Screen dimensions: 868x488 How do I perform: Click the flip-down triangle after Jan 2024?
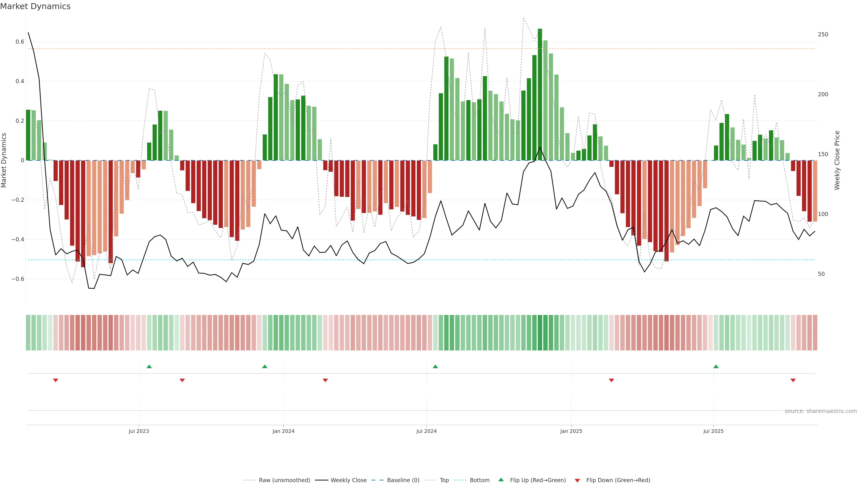point(325,380)
